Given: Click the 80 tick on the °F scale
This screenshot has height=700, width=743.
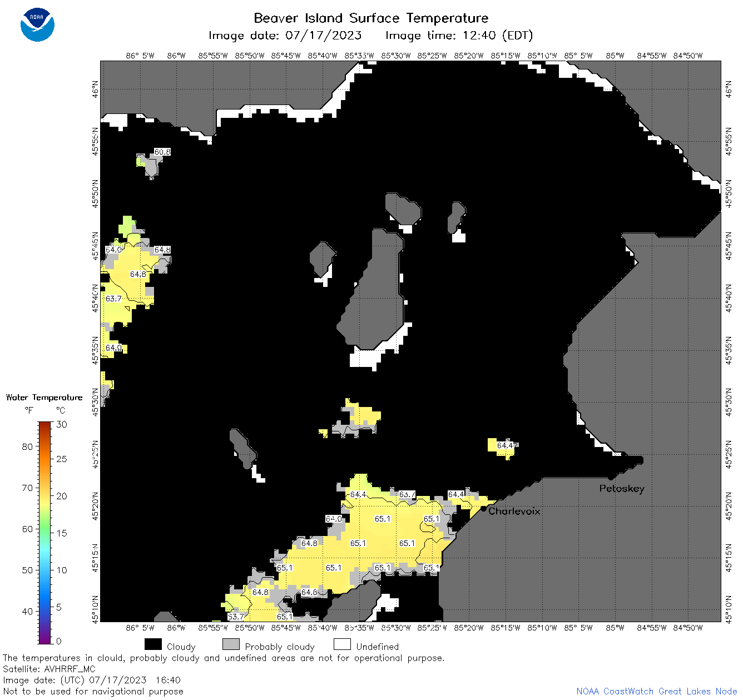Looking at the screenshot, I should (x=27, y=446).
